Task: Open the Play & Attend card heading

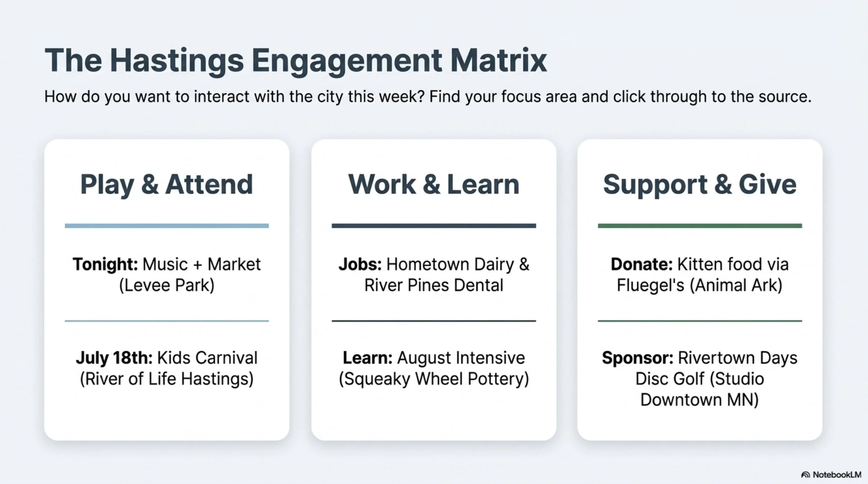Action: point(167,185)
